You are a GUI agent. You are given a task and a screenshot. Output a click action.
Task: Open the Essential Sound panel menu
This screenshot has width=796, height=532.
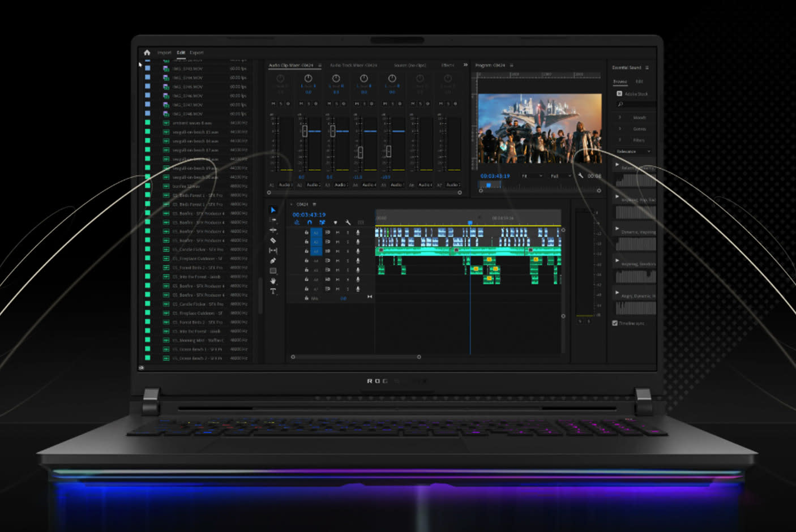[x=647, y=67]
